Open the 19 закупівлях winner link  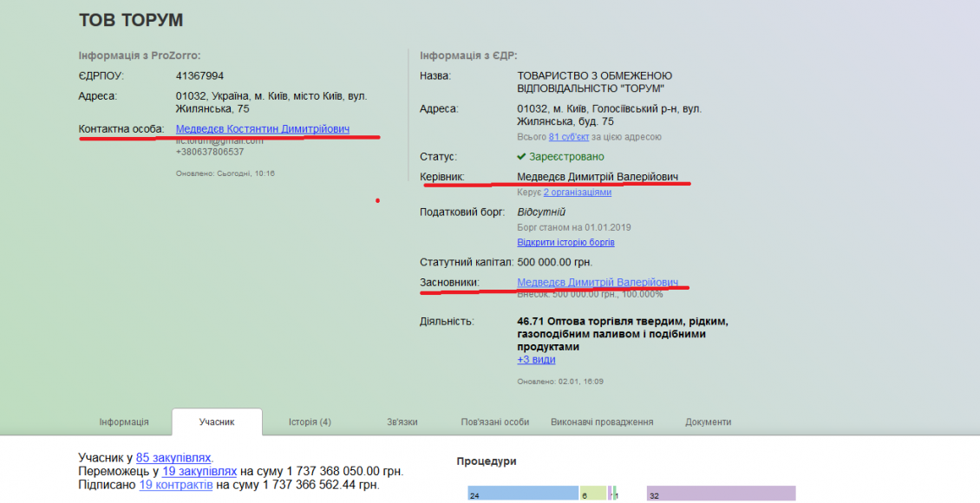coord(199,471)
